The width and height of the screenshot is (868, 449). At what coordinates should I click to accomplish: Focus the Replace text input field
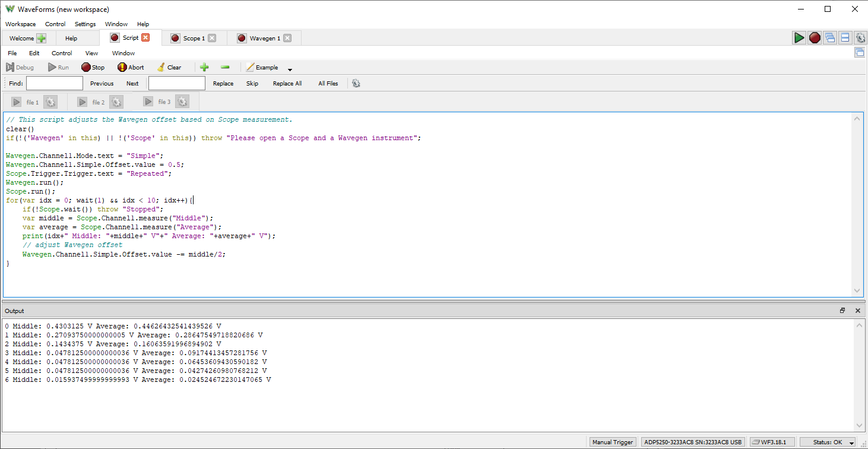click(177, 83)
